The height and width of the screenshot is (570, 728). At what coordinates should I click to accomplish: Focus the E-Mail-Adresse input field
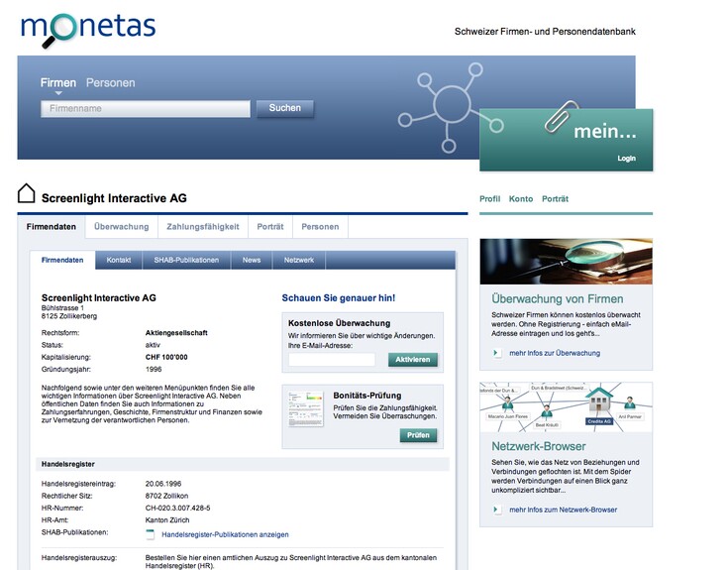pos(332,359)
